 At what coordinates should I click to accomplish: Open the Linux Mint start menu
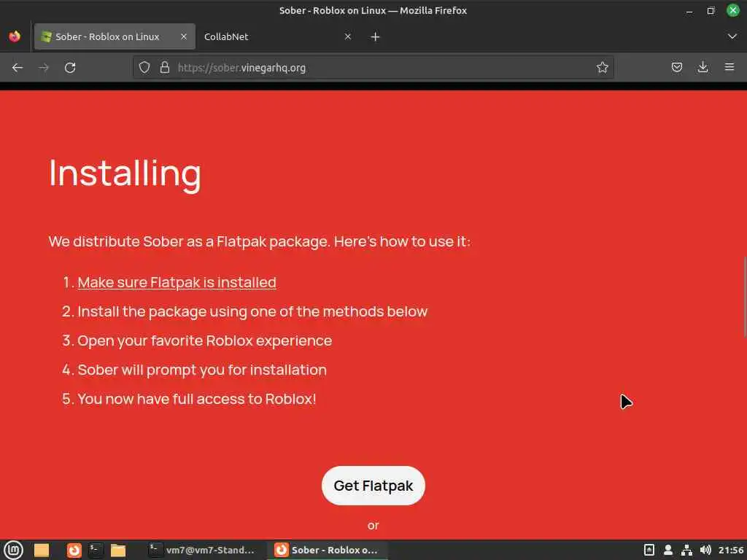pyautogui.click(x=13, y=550)
